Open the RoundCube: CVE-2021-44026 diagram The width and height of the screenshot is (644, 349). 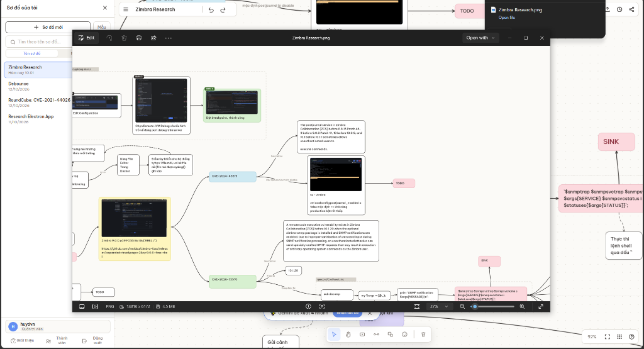(x=38, y=102)
